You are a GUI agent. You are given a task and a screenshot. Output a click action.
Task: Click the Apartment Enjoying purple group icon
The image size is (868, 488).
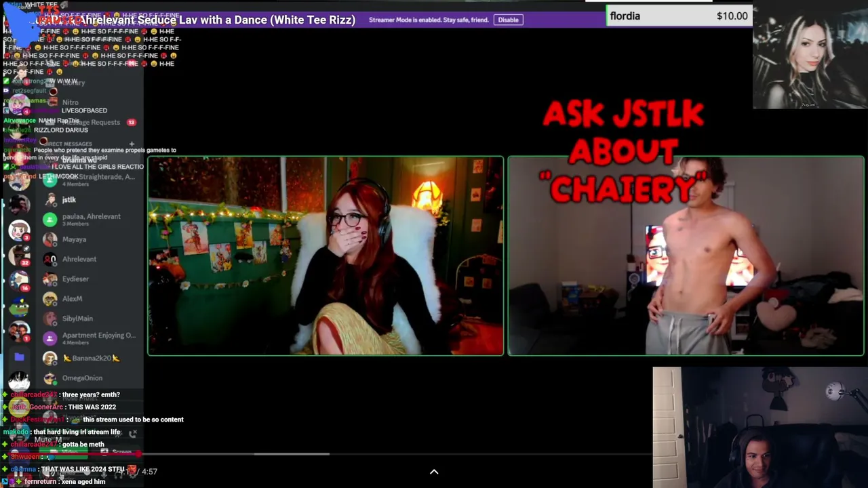click(x=50, y=338)
